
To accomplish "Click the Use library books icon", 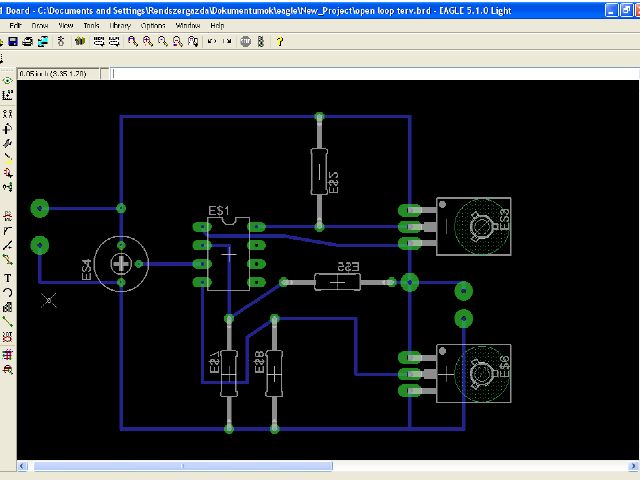I will click(80, 41).
